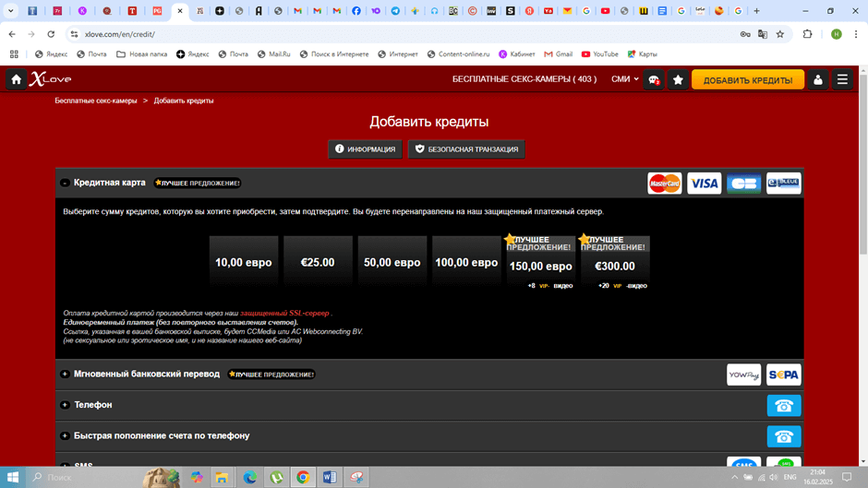Click the user profile icon in the header
The image size is (868, 488).
tap(817, 80)
